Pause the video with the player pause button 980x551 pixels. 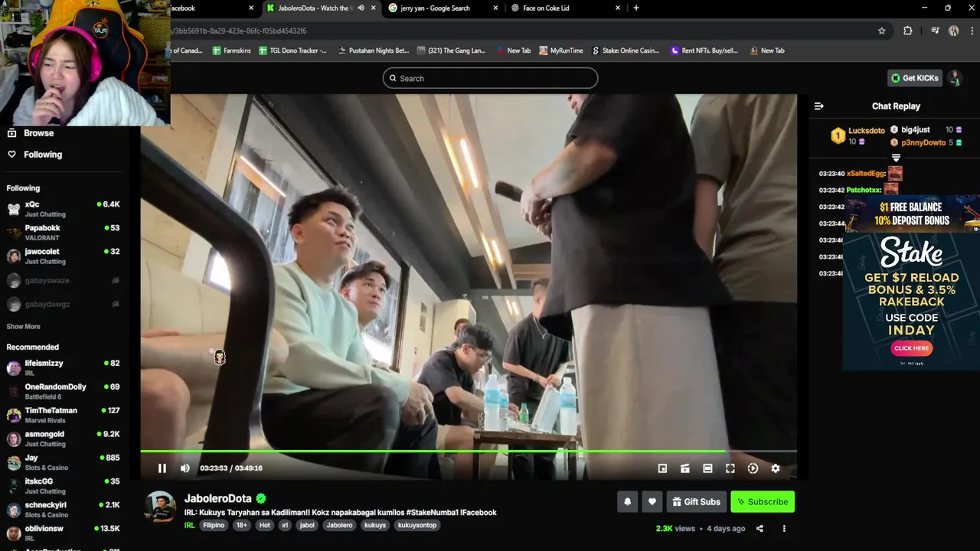pyautogui.click(x=162, y=468)
